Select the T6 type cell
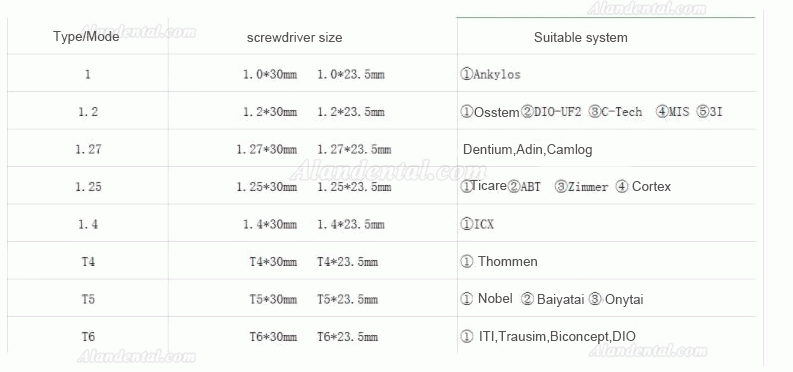This screenshot has height=372, width=793. [88, 337]
